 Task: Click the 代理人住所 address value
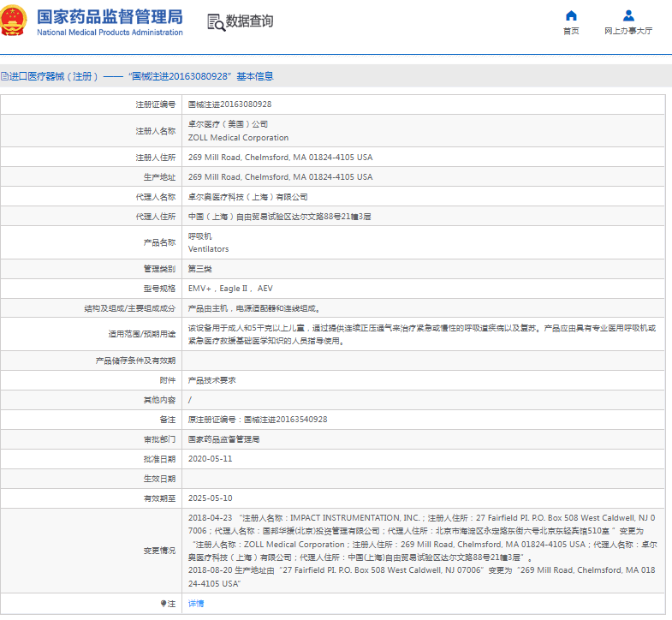click(x=279, y=217)
